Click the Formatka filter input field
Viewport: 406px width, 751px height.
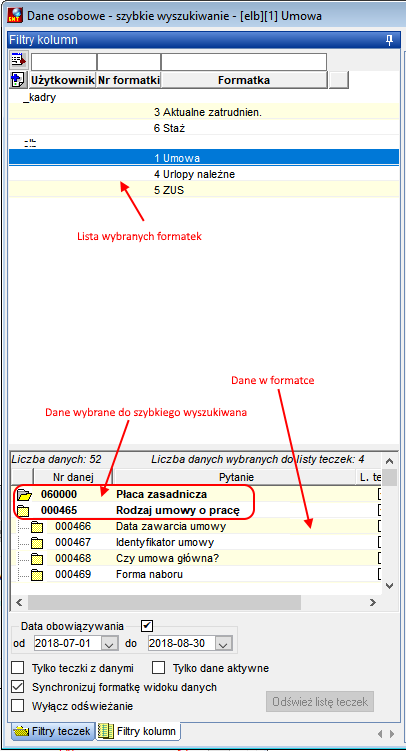coord(244,62)
